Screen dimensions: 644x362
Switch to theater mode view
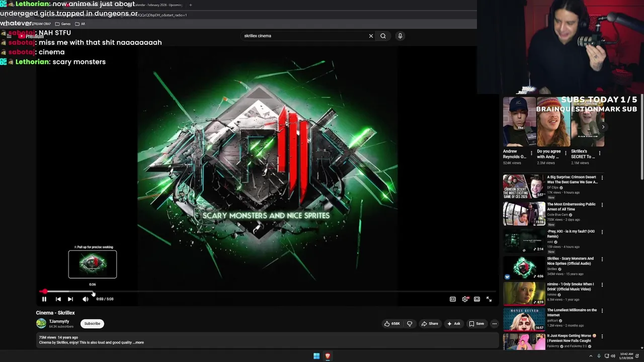477,299
